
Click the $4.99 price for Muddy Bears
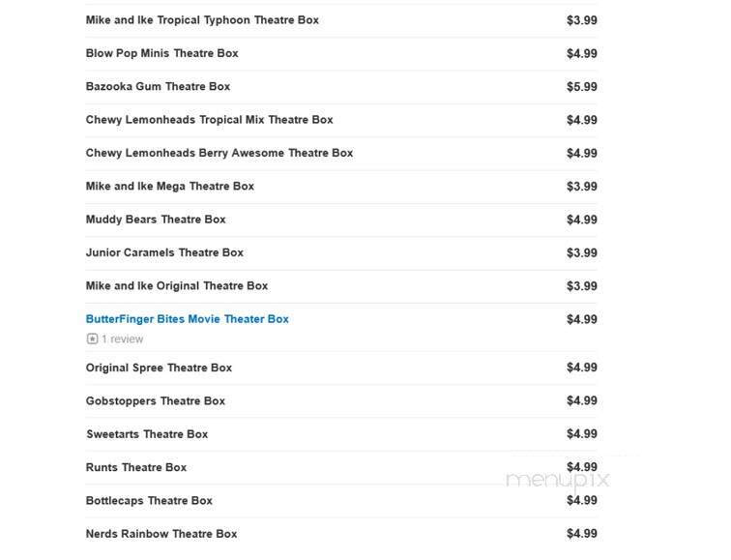click(582, 220)
